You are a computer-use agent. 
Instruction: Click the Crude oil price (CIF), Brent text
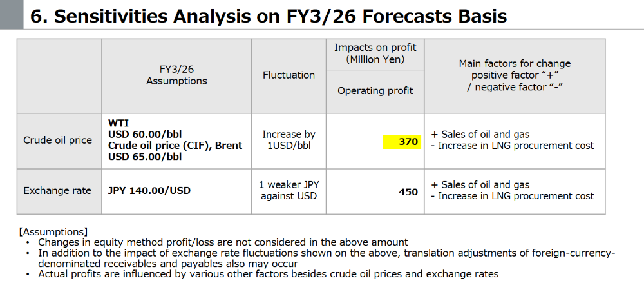(175, 146)
